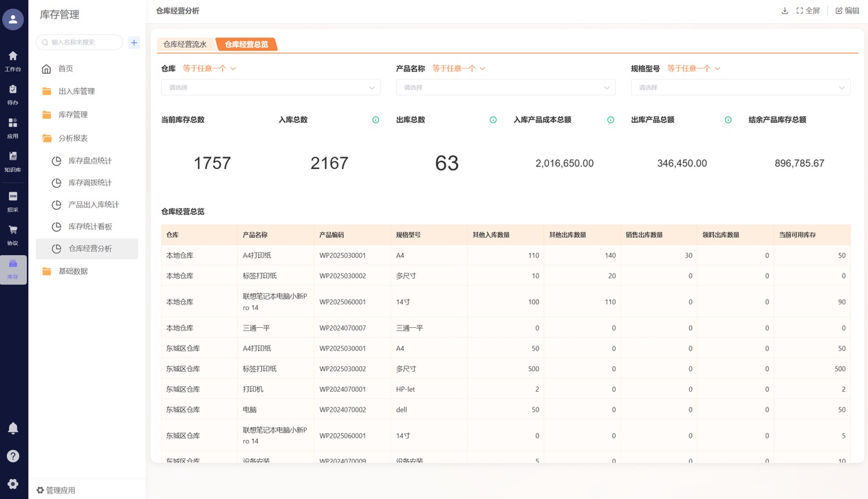The height and width of the screenshot is (499, 868).
Task: Change 规格型号 等于任意一个 filter condition
Action: tap(693, 69)
